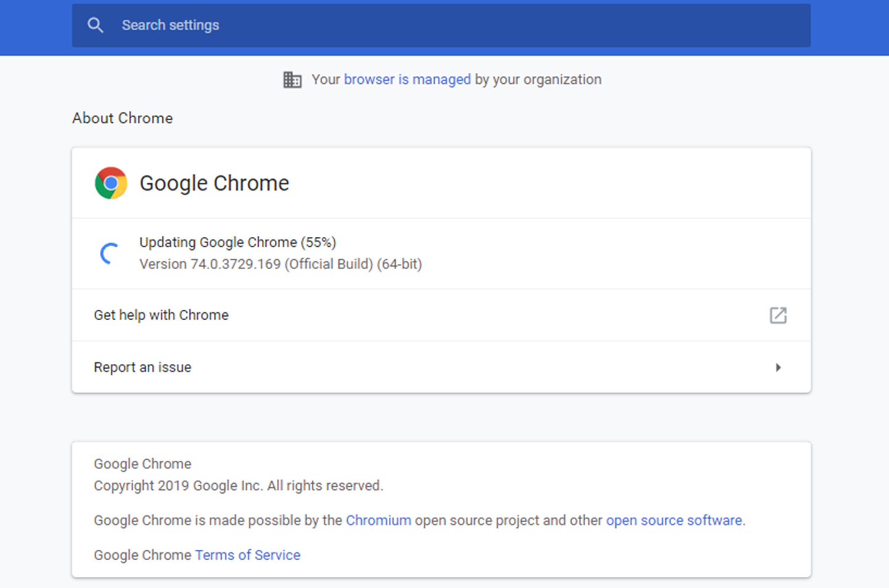Viewport: 889px width, 588px height.
Task: Click the managed organization building icon
Action: (292, 80)
